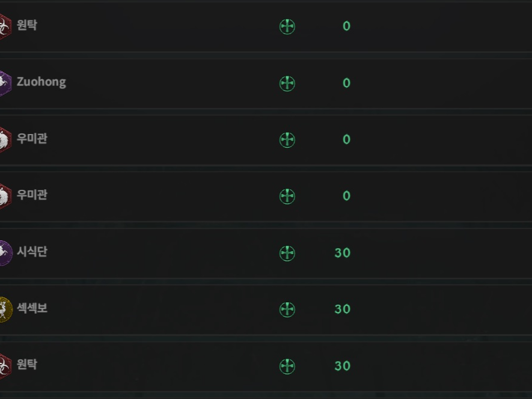Image resolution: width=532 pixels, height=399 pixels.
Task: Select the 시식단 player name
Action: pyautogui.click(x=32, y=251)
